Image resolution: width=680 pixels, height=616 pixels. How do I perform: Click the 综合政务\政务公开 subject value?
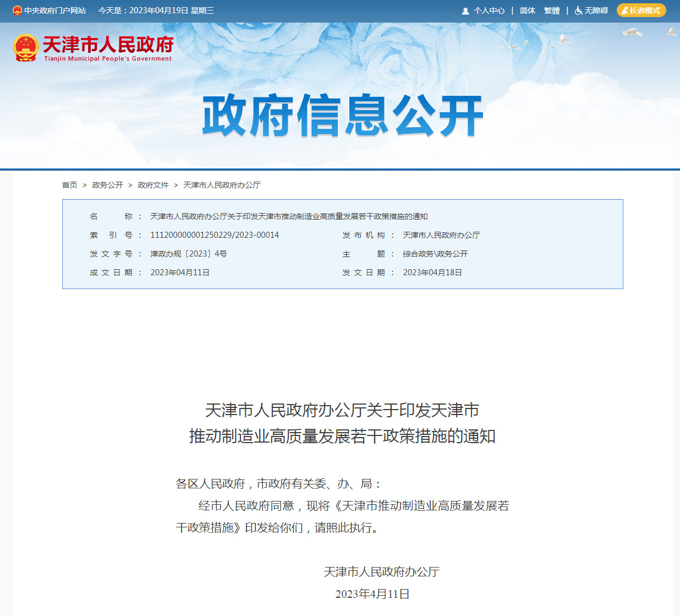click(435, 254)
